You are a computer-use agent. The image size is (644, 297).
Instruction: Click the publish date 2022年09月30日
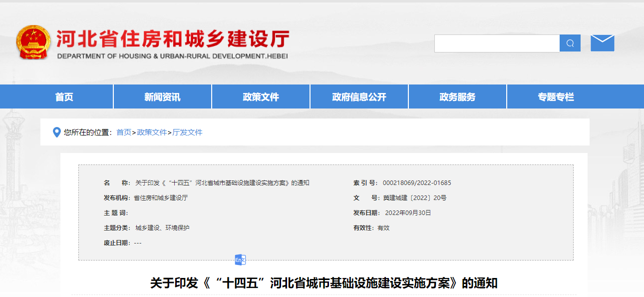click(408, 213)
